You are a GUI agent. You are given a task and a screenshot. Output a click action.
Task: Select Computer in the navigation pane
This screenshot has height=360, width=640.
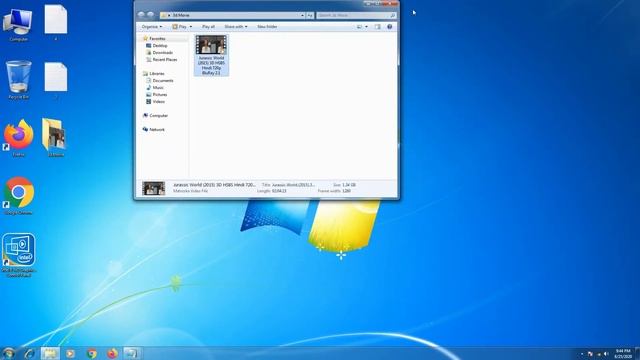click(x=155, y=116)
